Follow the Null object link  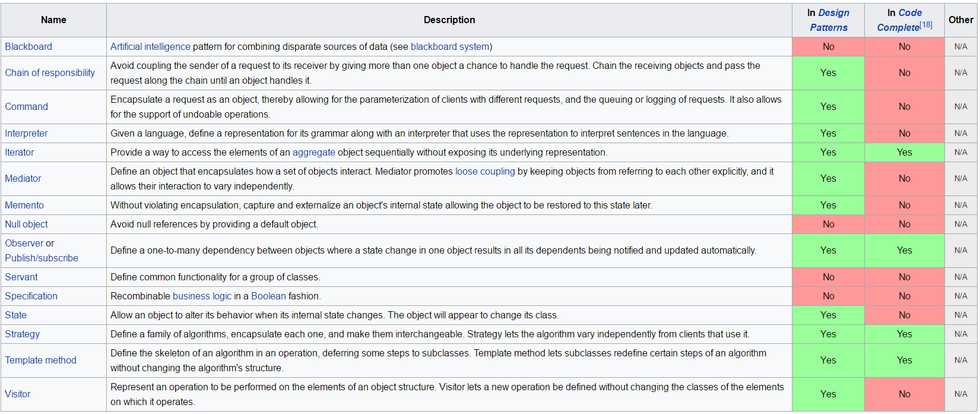[26, 224]
